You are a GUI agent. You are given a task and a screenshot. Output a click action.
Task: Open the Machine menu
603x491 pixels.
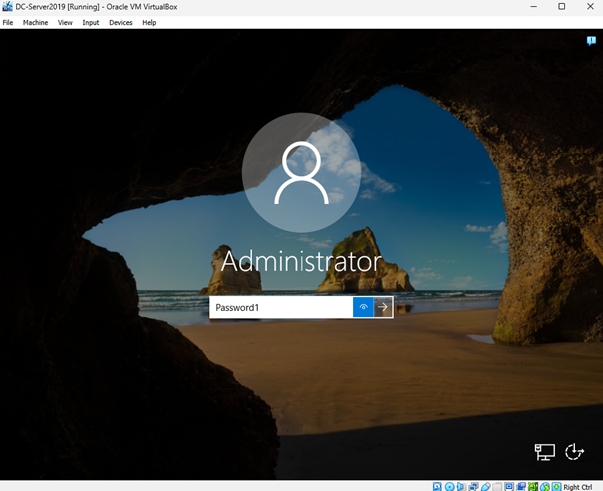(35, 22)
